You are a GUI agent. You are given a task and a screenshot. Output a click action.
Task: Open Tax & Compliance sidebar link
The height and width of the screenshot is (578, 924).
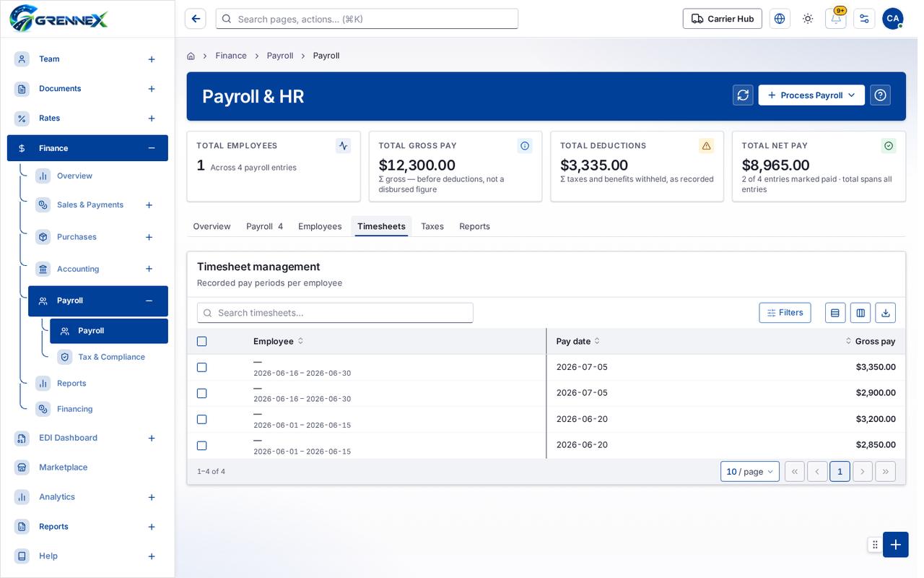(x=112, y=357)
